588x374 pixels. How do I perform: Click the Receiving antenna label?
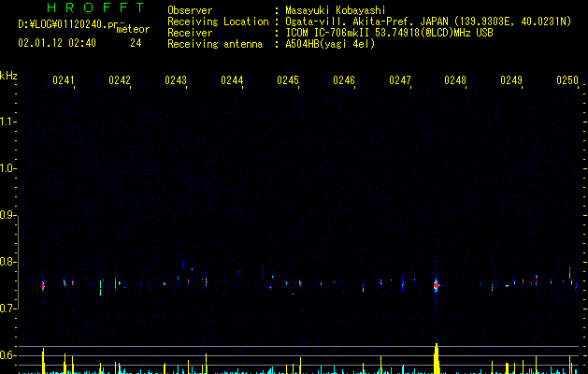pos(215,44)
